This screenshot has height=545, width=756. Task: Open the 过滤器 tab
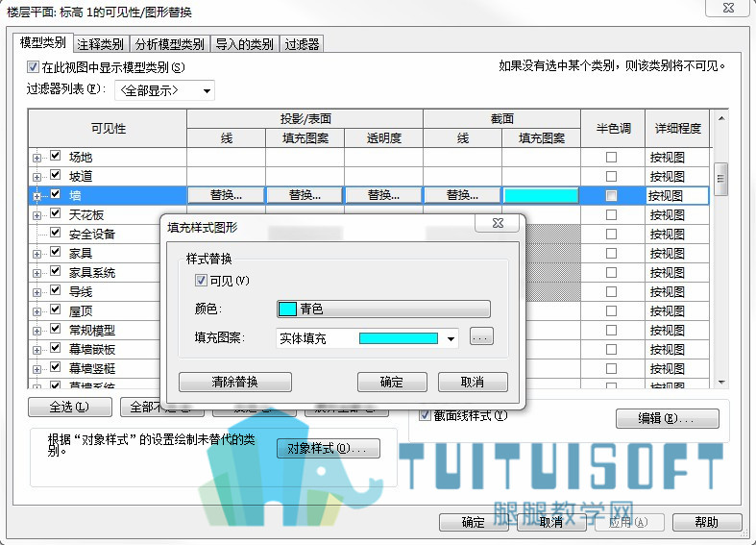[302, 44]
